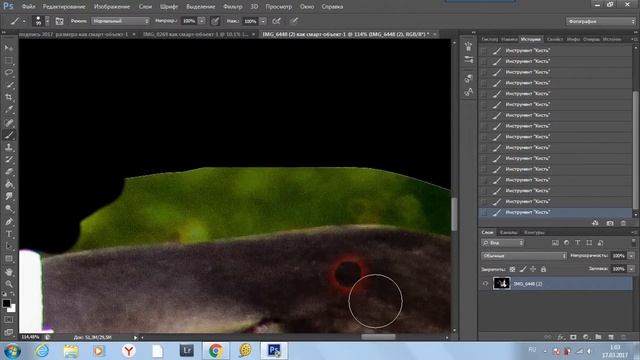
Task: Toggle brush panel button in options bar
Action: 59,21
